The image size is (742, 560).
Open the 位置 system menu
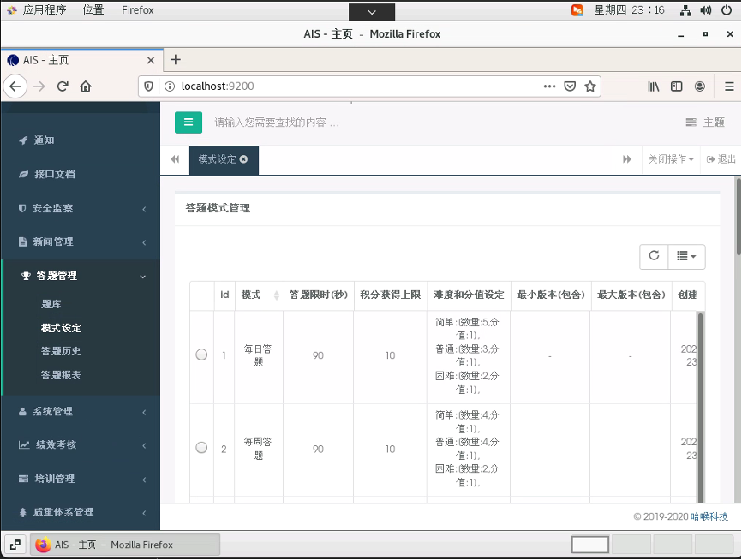pyautogui.click(x=93, y=10)
